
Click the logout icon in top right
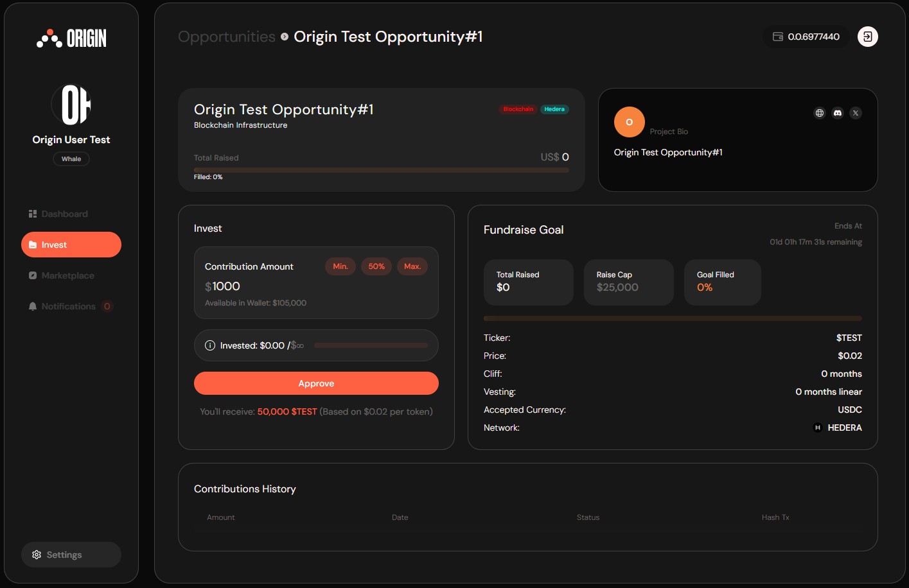867,37
